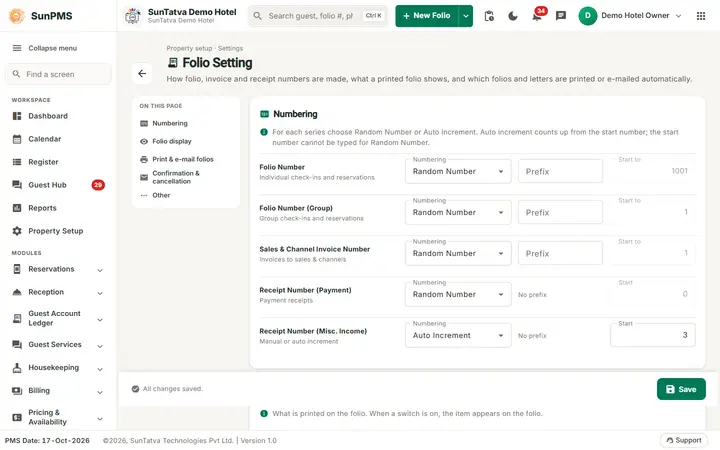Viewport: 720px width, 450px height.
Task: Click the Save button
Action: pyautogui.click(x=681, y=389)
